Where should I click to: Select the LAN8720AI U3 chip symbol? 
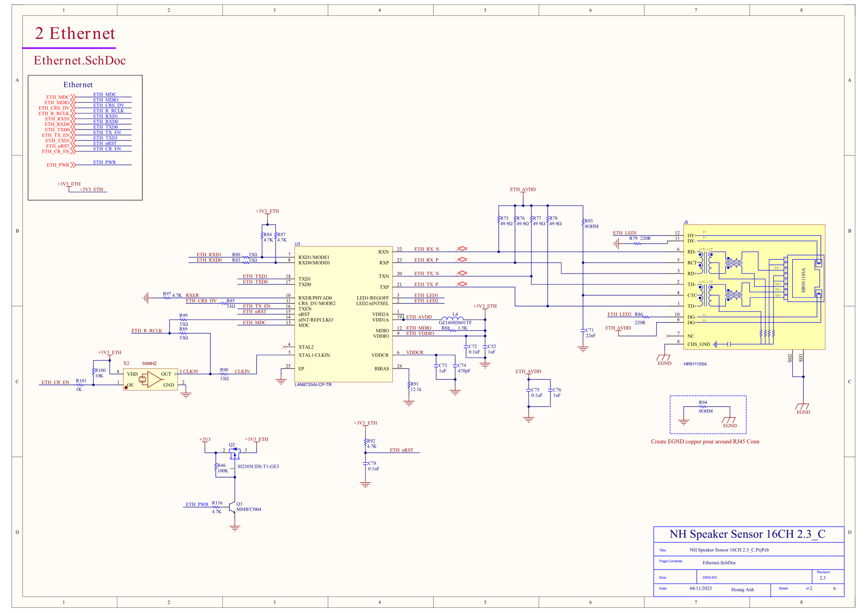[x=343, y=314]
